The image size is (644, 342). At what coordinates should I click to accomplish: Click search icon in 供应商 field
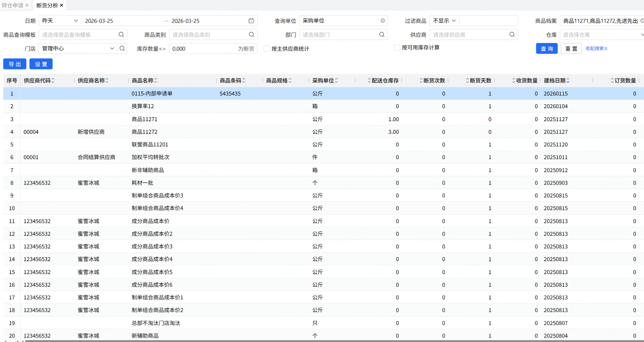512,34
